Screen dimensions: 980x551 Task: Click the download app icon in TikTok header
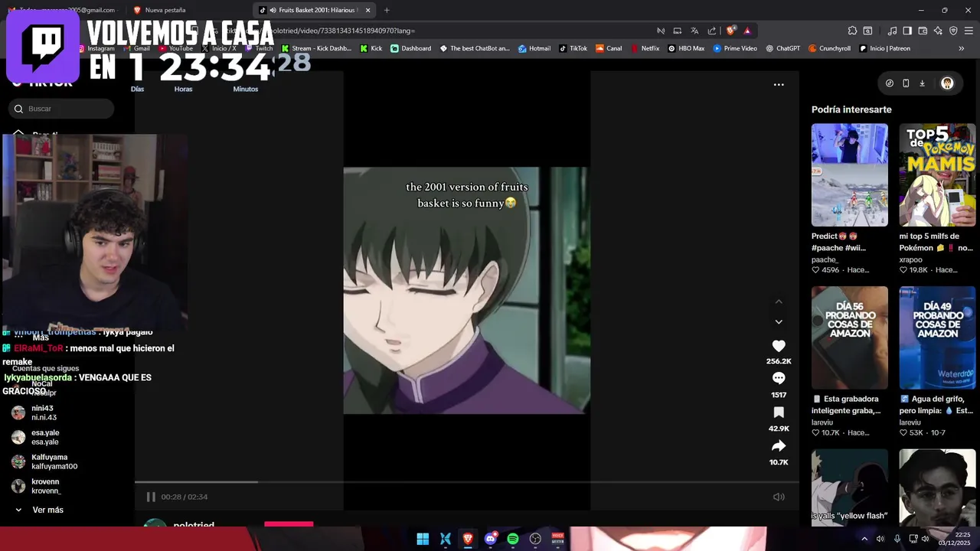tap(922, 83)
